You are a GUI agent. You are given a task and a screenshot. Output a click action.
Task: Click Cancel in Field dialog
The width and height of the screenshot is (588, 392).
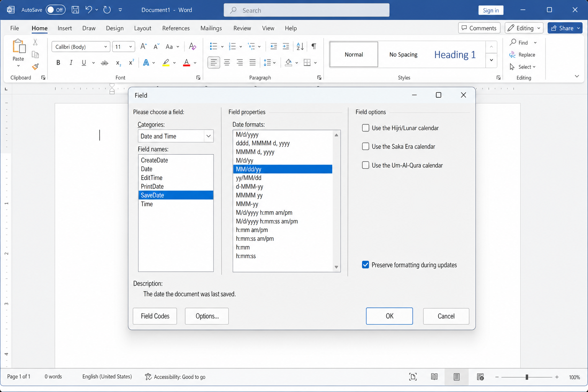pos(446,316)
